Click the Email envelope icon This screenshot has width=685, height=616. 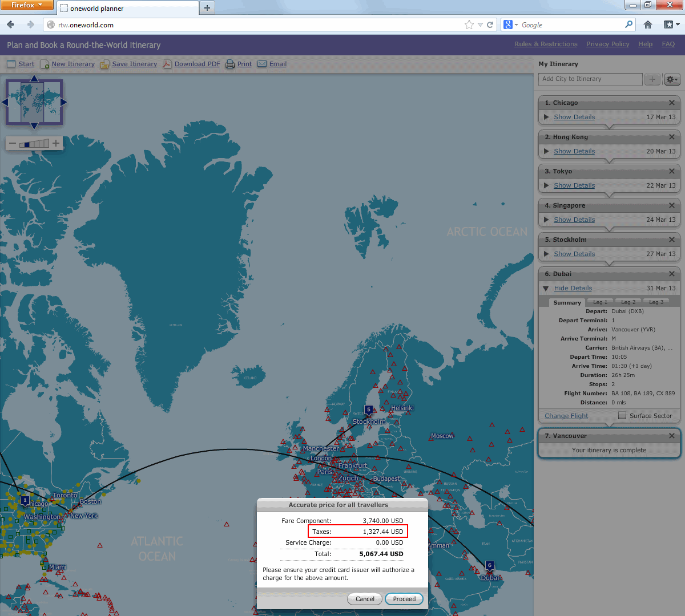point(262,64)
